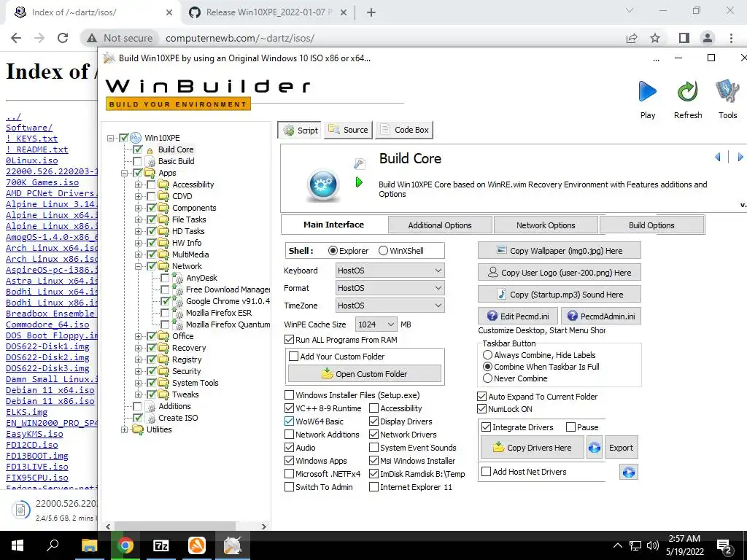Click the Open Custom Folder button
The width and height of the screenshot is (747, 560).
(365, 374)
